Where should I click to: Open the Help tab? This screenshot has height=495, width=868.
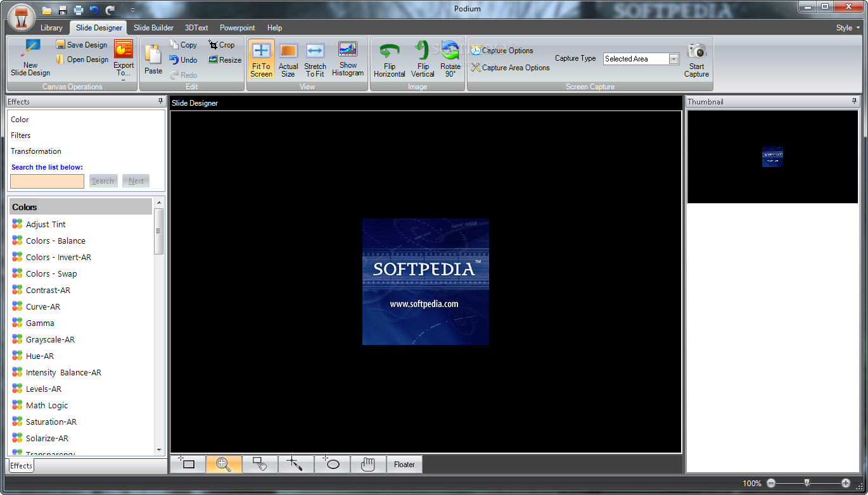(x=274, y=28)
